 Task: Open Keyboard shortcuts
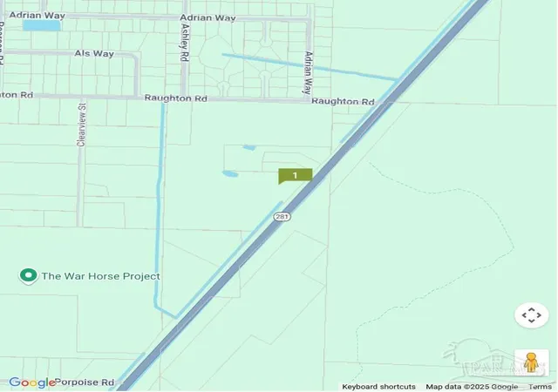tap(378, 387)
